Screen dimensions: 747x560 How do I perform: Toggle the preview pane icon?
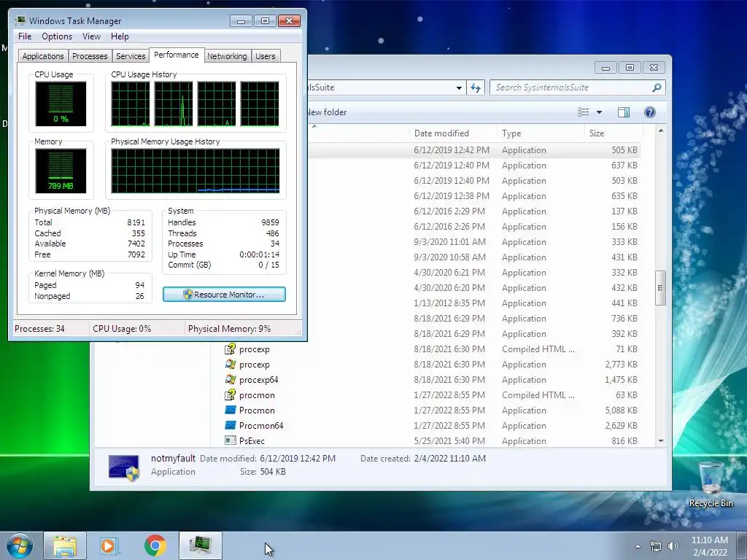coord(624,112)
